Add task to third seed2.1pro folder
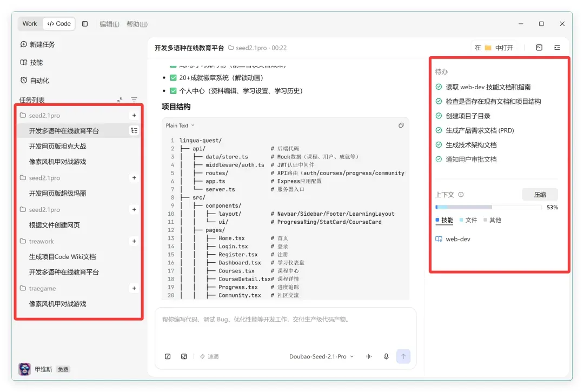Viewport: 584px width, 392px height. (134, 210)
